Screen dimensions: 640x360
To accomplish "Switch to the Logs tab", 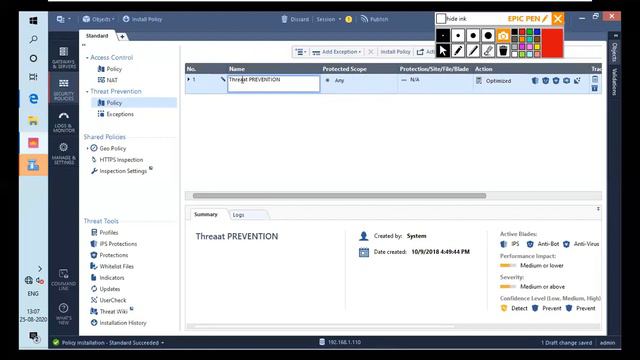I will (x=239, y=215).
